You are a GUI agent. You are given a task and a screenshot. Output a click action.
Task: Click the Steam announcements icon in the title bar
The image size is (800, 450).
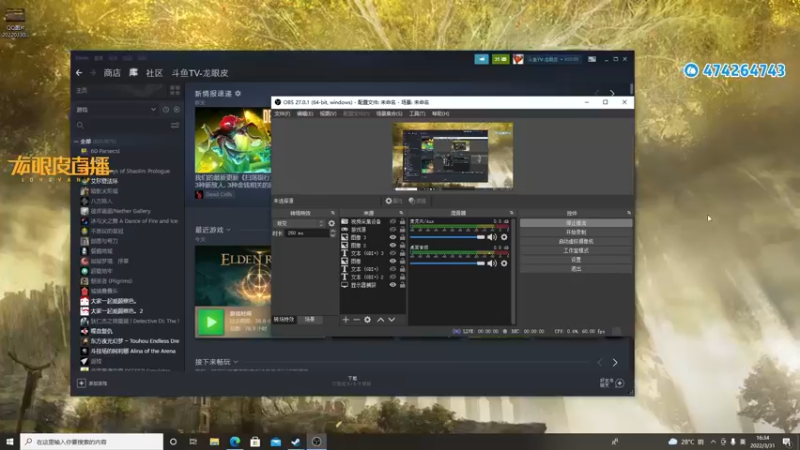[481, 59]
